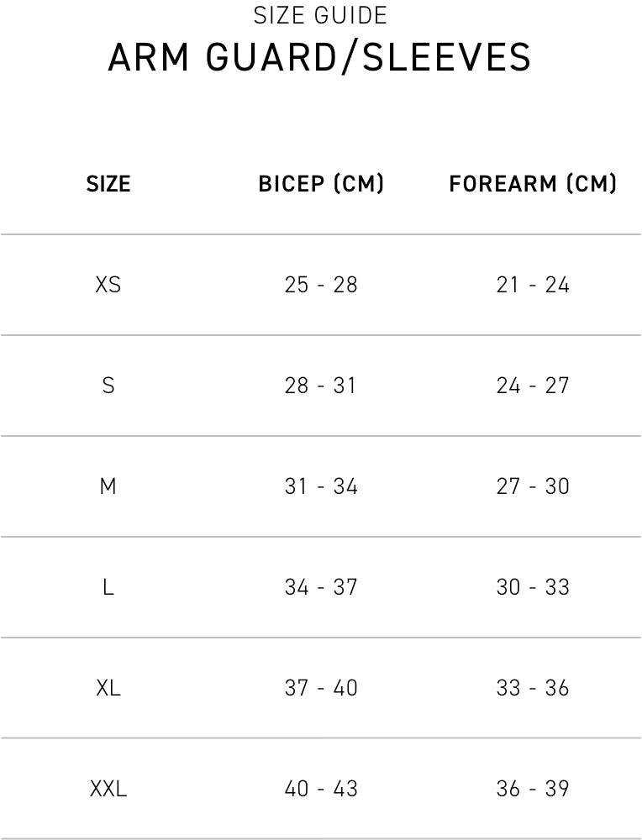Click bicep value 25 - 28
This screenshot has width=642, height=840.
click(x=321, y=285)
